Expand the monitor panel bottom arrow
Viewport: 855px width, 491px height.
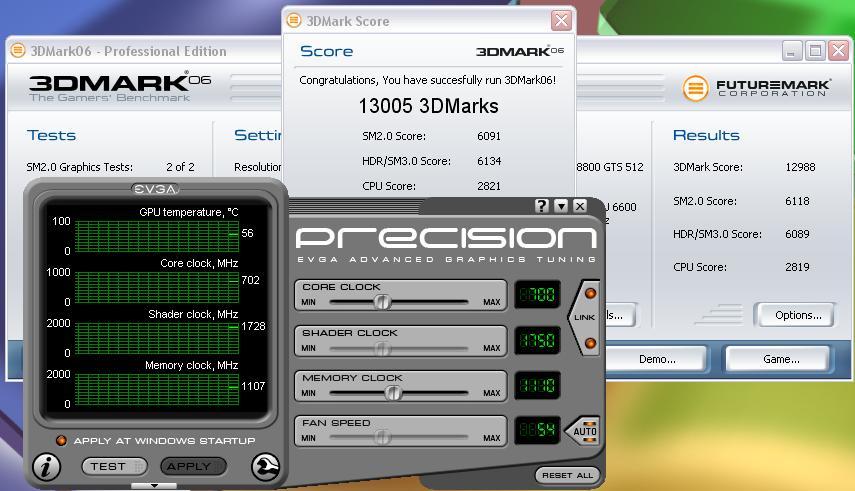(154, 485)
